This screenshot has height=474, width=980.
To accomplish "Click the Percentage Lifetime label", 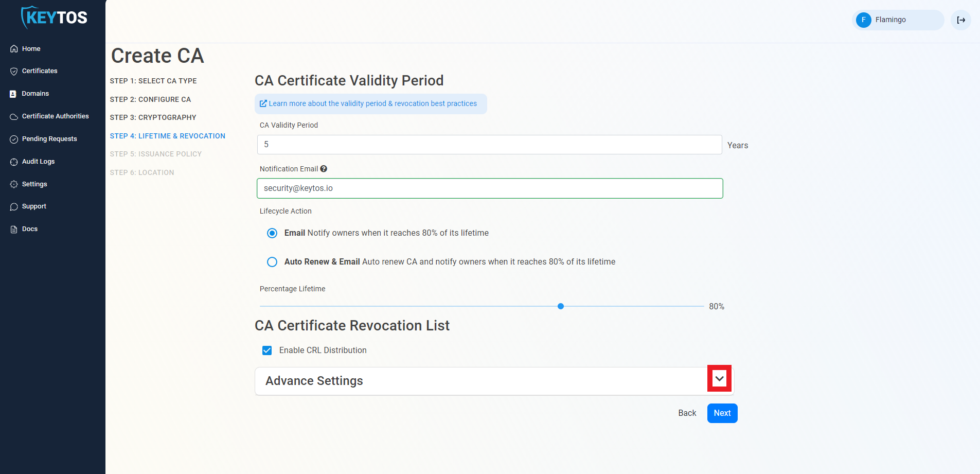I will tap(292, 289).
